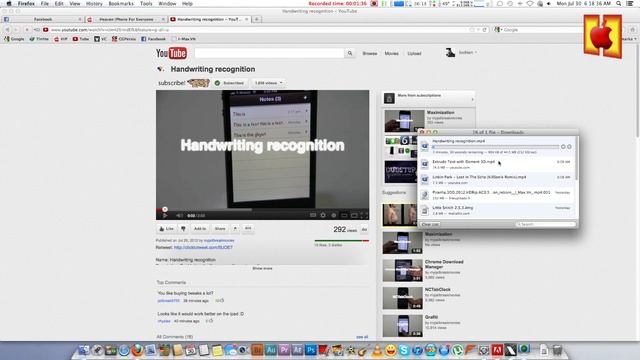Click the browser back arrow
Image resolution: width=640 pixels, height=360 pixels.
[x=7, y=30]
